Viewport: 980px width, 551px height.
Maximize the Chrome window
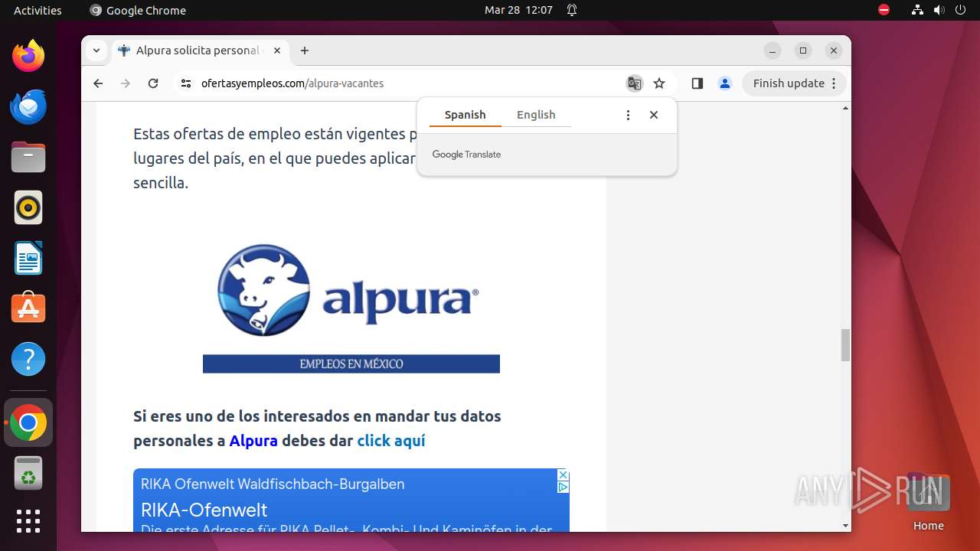point(803,51)
